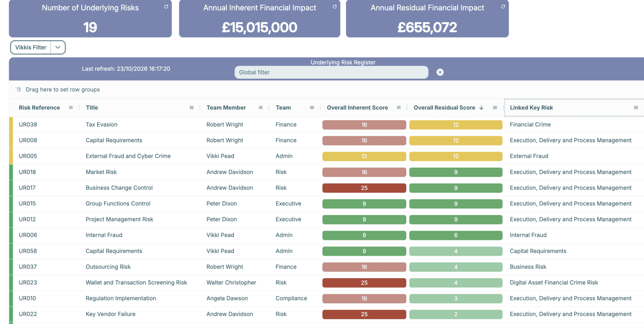The image size is (644, 324).
Task: Toggle sort on Overall Residual Score header
Action: tap(444, 107)
